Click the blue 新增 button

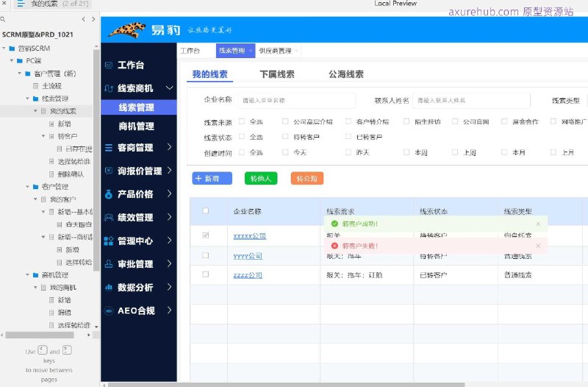[212, 178]
